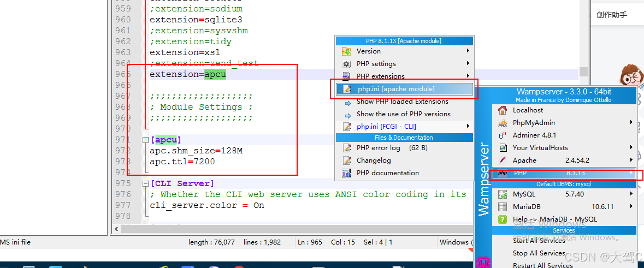Expand the PHP 8.1.13 submenu in Wampserver
The height and width of the screenshot is (268, 644).
565,173
